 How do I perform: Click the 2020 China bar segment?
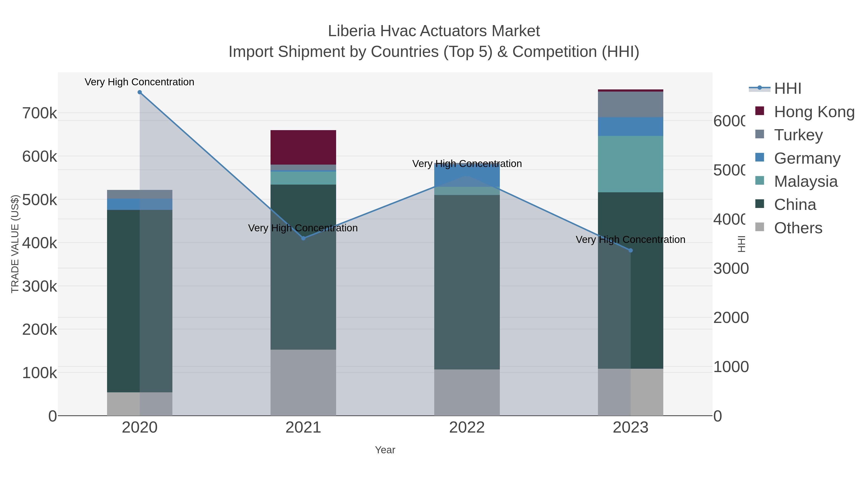coord(140,301)
